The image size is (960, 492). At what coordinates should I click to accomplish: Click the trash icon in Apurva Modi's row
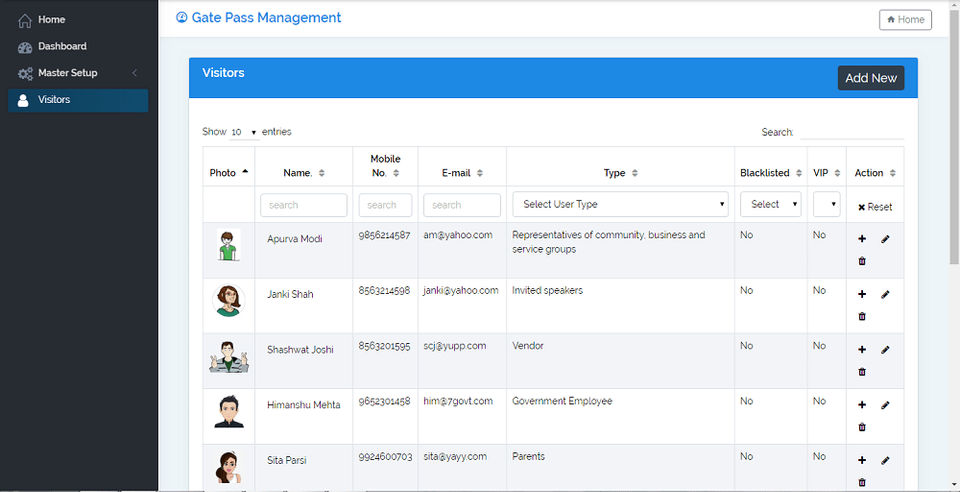(862, 261)
